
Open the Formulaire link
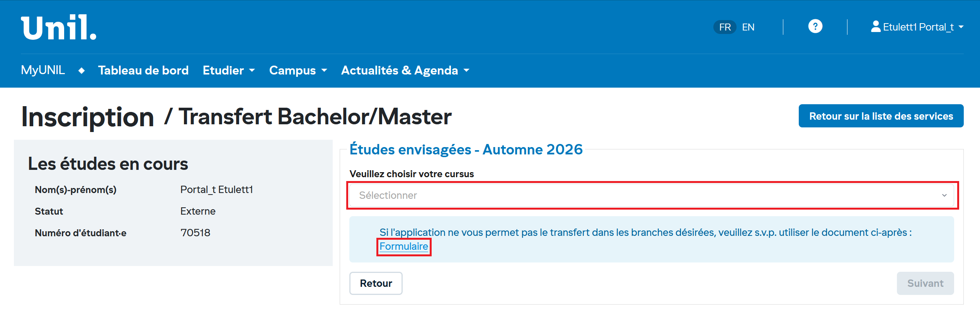(x=403, y=246)
